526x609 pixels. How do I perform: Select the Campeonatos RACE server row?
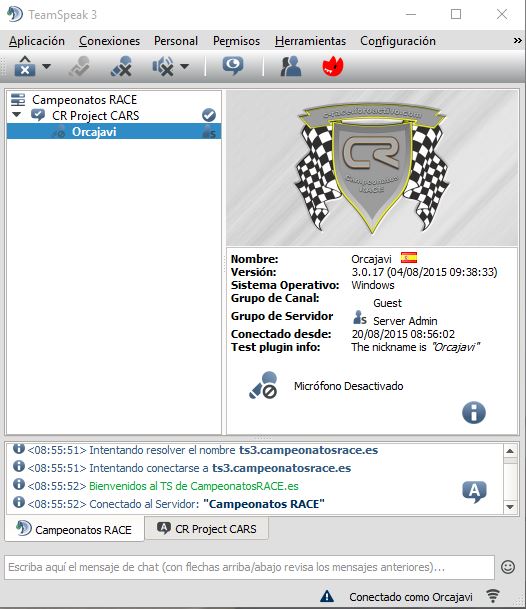coord(114,100)
